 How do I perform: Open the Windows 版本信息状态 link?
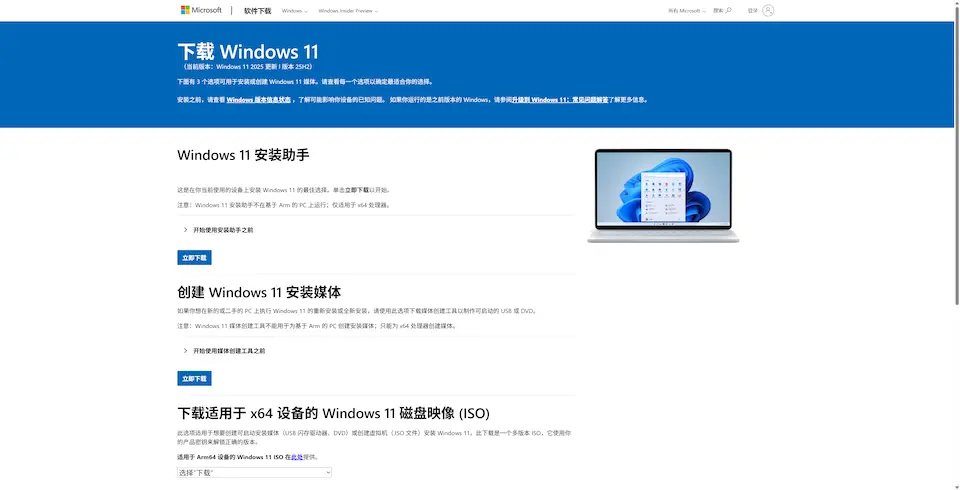pos(258,100)
